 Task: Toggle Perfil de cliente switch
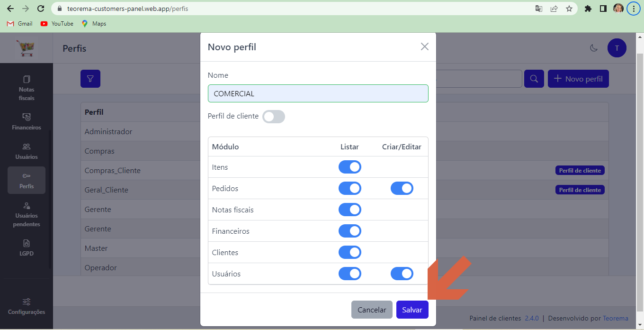[x=274, y=117]
